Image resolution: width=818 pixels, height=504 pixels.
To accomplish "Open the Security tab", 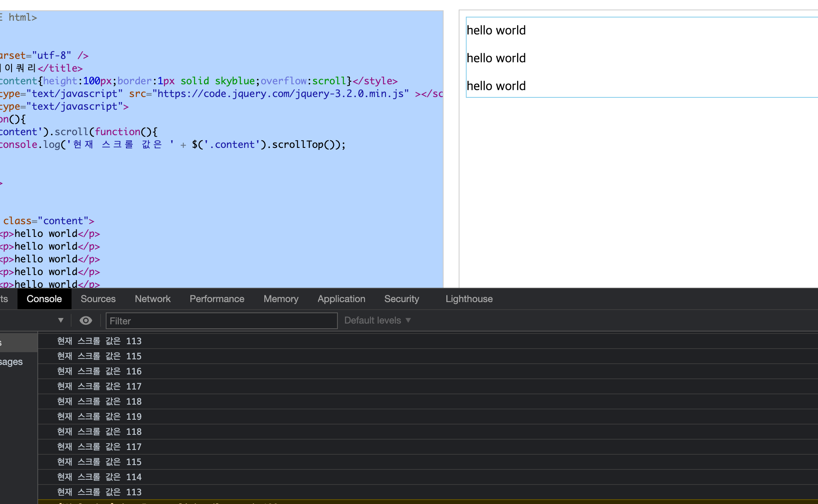I will tap(402, 299).
